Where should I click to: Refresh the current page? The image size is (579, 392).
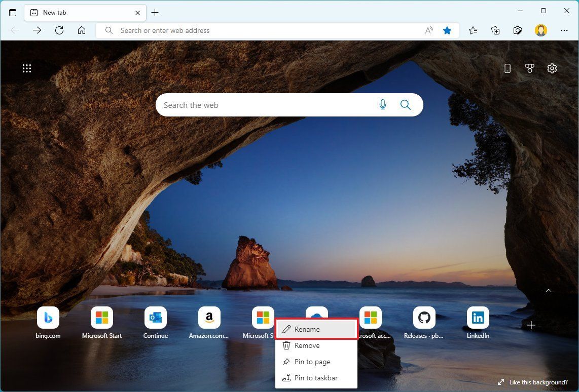(x=59, y=30)
